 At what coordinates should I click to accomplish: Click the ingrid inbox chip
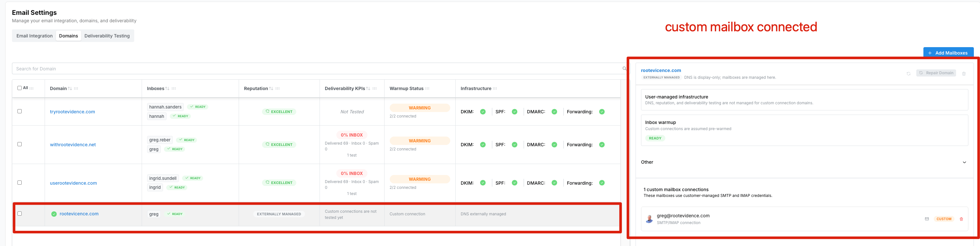tap(155, 188)
